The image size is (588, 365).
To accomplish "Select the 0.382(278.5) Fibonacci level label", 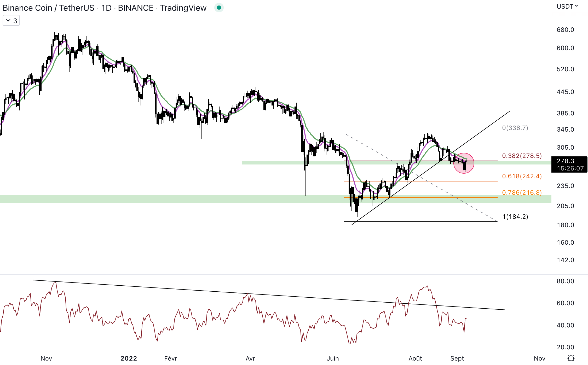I will (x=522, y=156).
